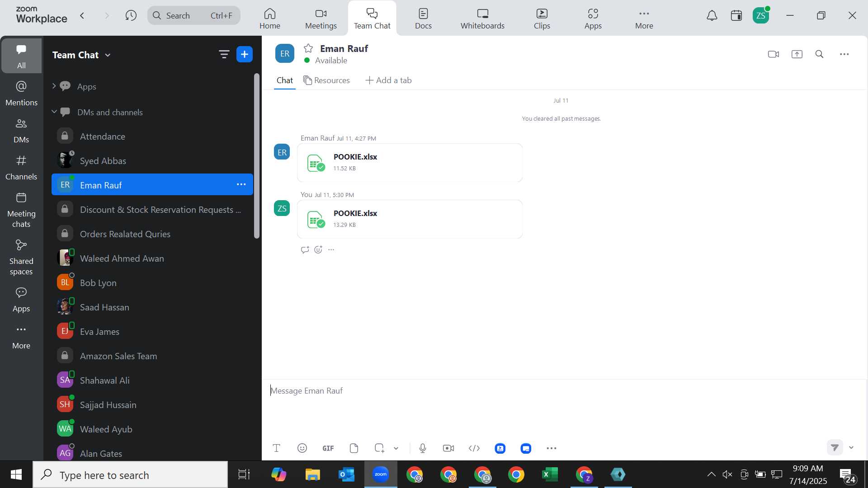This screenshot has height=488, width=868.
Task: Open Apps in left rail
Action: point(21,300)
